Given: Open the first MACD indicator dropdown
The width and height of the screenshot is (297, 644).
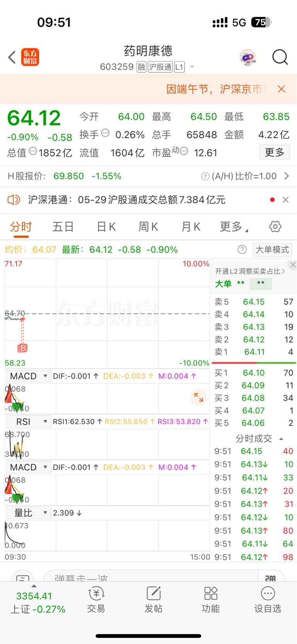Looking at the screenshot, I should tap(29, 376).
